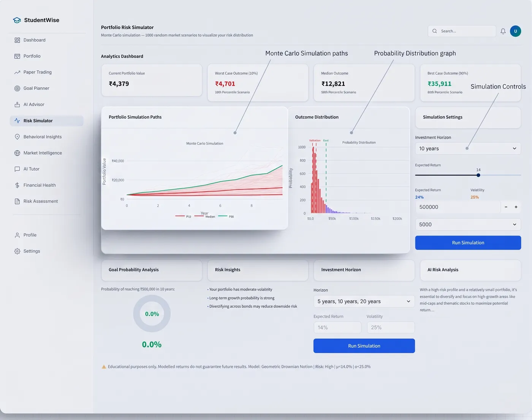The image size is (532, 420).
Task: Switch to Goal Planner label
Action: [36, 88]
